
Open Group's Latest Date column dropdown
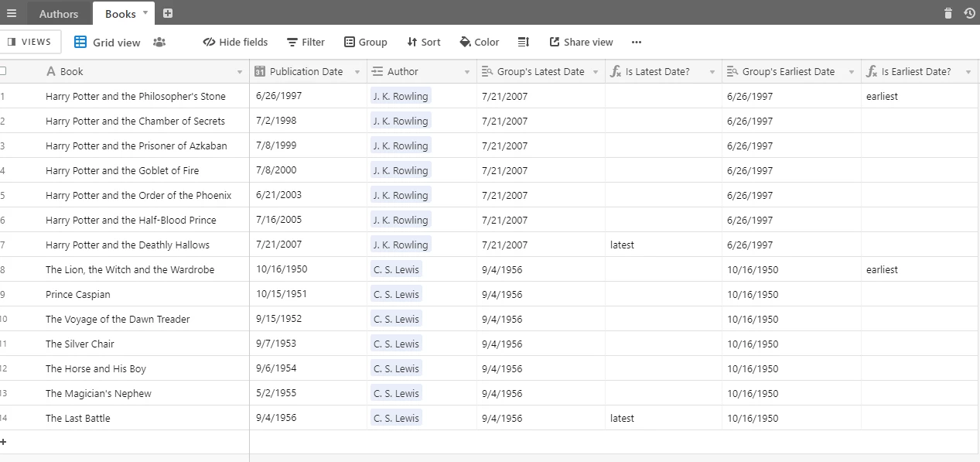pos(596,72)
